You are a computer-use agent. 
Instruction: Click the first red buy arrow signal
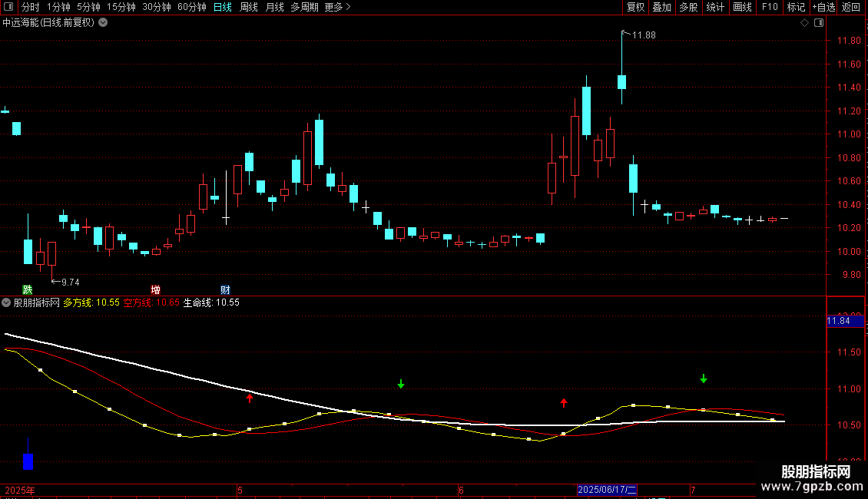pyautogui.click(x=250, y=398)
